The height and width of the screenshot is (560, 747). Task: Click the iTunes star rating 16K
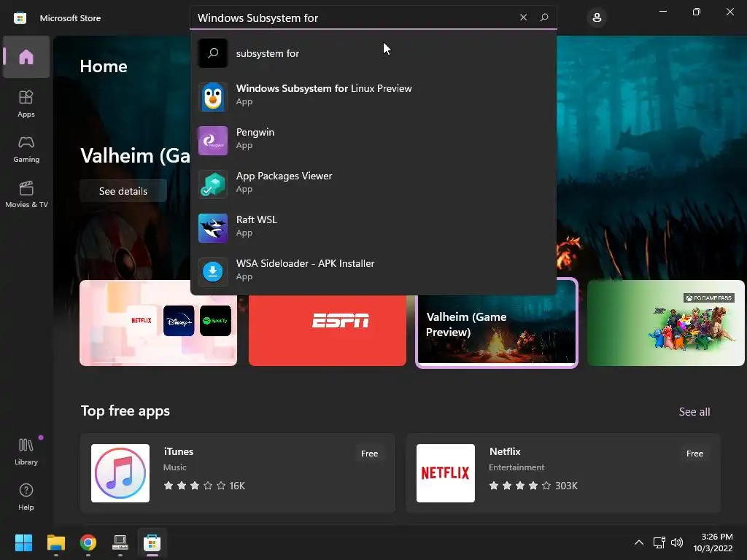204,486
